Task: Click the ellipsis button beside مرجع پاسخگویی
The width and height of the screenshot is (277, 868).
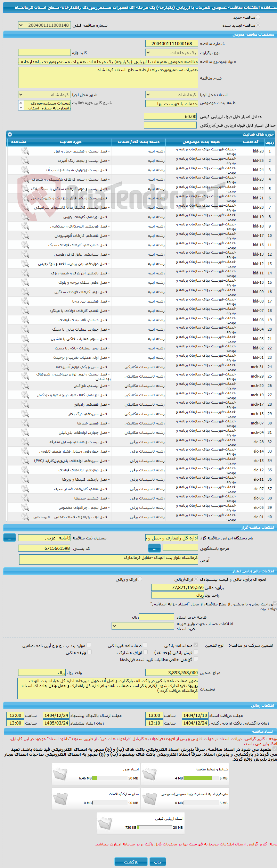Action: pyautogui.click(x=154, y=548)
